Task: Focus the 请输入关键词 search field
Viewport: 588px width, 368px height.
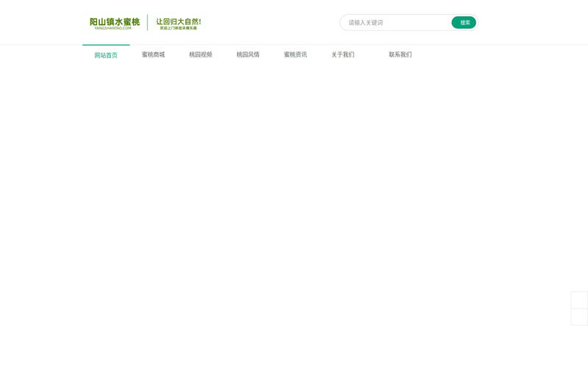Action: click(x=398, y=23)
